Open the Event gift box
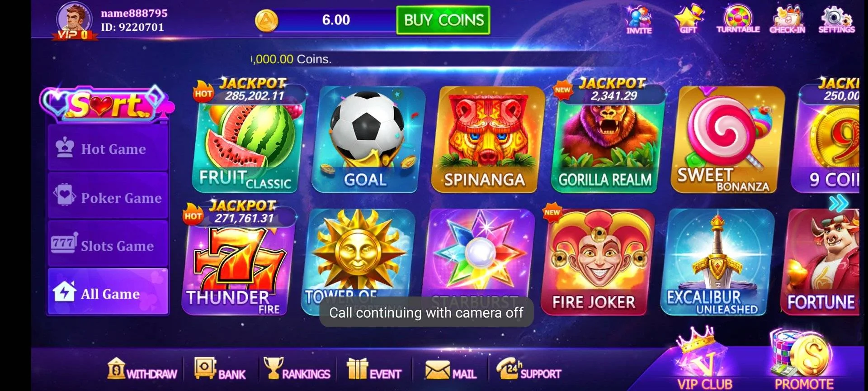 [374, 369]
